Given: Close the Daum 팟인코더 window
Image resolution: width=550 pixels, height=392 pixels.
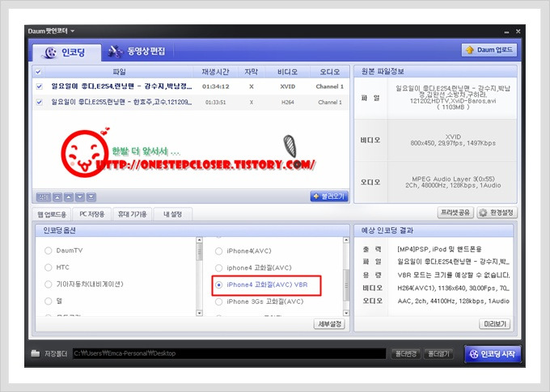Looking at the screenshot, I should pos(518,32).
